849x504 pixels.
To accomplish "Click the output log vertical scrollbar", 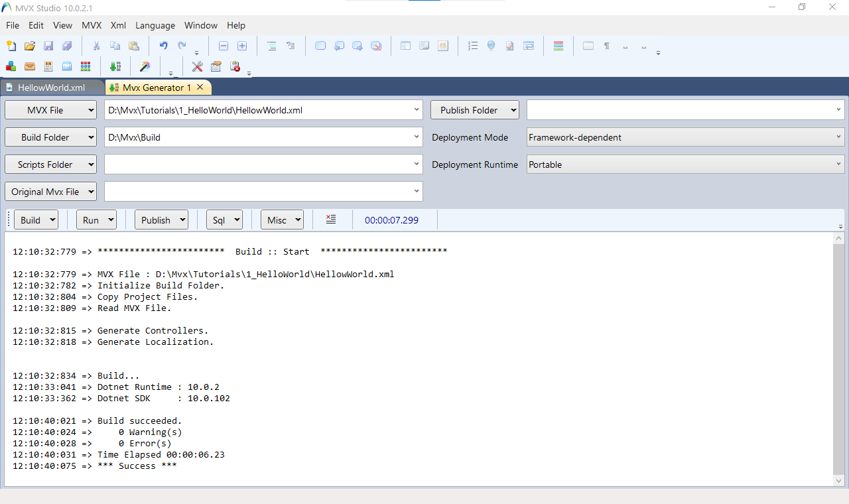I will click(x=839, y=358).
